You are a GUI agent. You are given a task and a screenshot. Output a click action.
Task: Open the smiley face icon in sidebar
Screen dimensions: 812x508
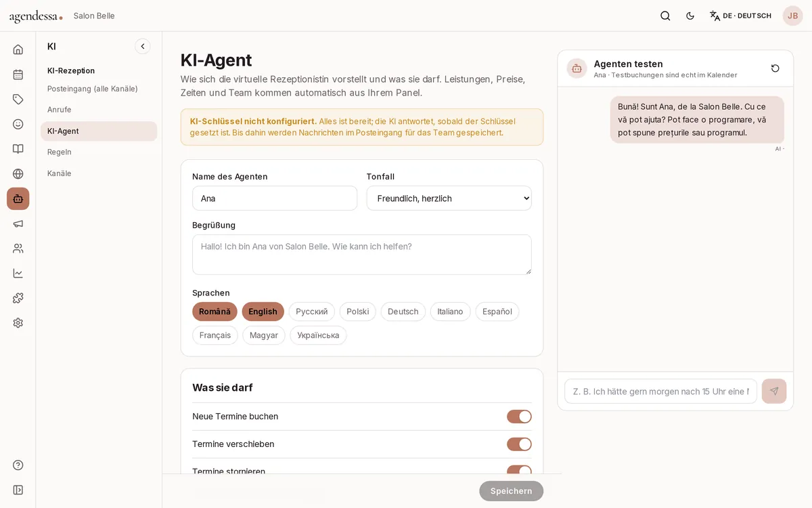click(18, 124)
